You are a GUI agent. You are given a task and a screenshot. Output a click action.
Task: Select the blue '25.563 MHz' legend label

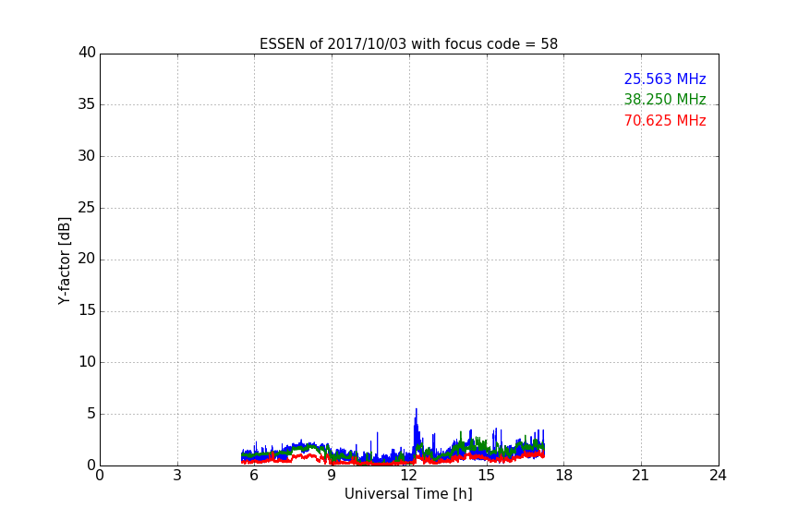pyautogui.click(x=665, y=79)
